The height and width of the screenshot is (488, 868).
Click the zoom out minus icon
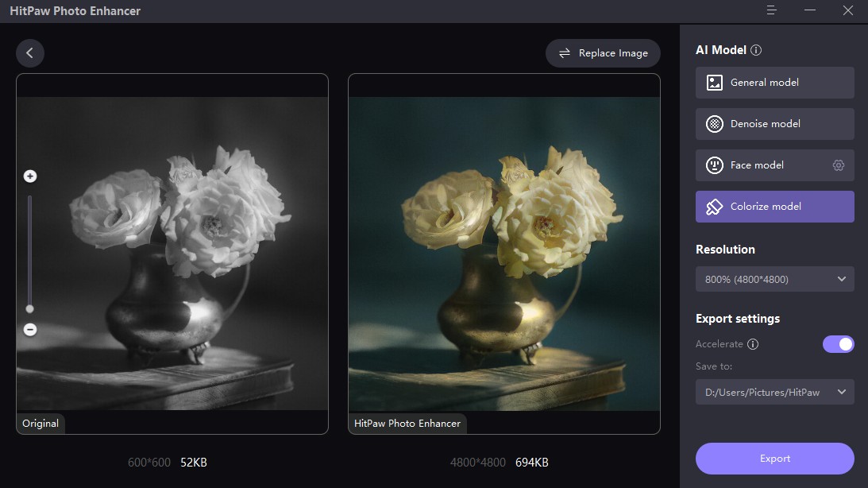pyautogui.click(x=30, y=330)
